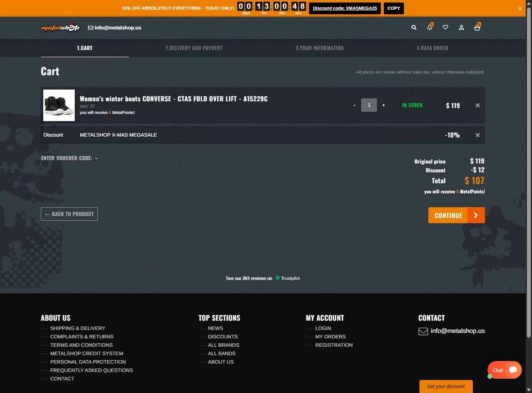Open Frequently Asked Questions footer link

[92, 370]
